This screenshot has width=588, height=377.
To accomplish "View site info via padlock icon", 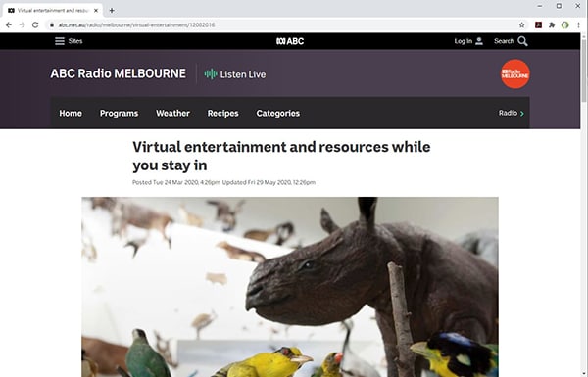I will pos(52,24).
